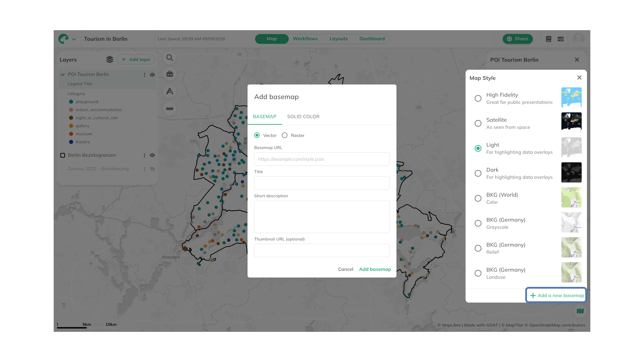The width and height of the screenshot is (644, 362).
Task: Select the Light basemap radio
Action: click(478, 148)
